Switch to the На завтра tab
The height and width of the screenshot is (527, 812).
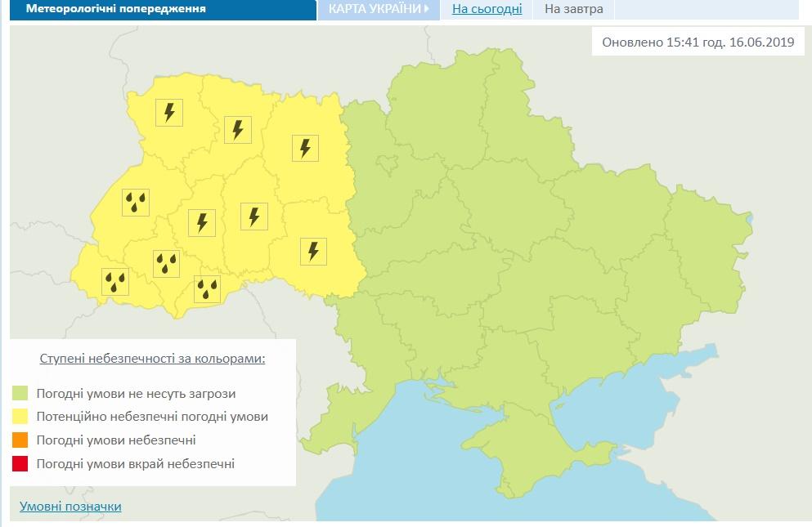point(573,9)
